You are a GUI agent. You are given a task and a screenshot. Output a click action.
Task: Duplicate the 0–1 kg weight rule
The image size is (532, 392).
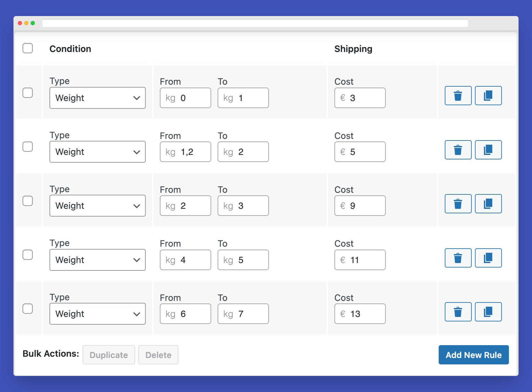click(x=488, y=96)
